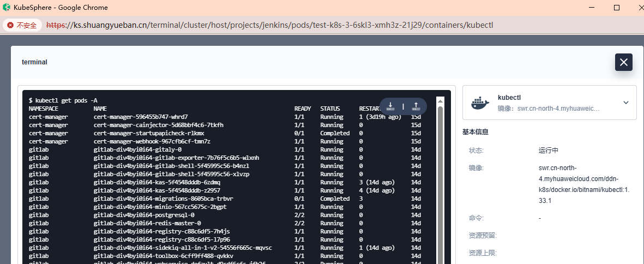Click the "$ kubectl get pods -A" command line
The image size is (644, 264).
point(63,100)
